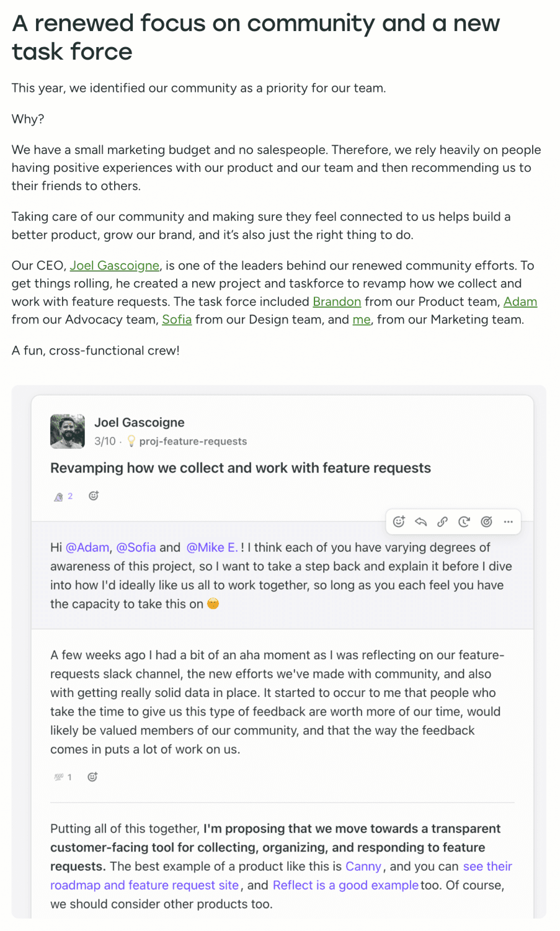560x931 pixels.
Task: Click Joel Gascoigne's profile photo
Action: pyautogui.click(x=67, y=431)
